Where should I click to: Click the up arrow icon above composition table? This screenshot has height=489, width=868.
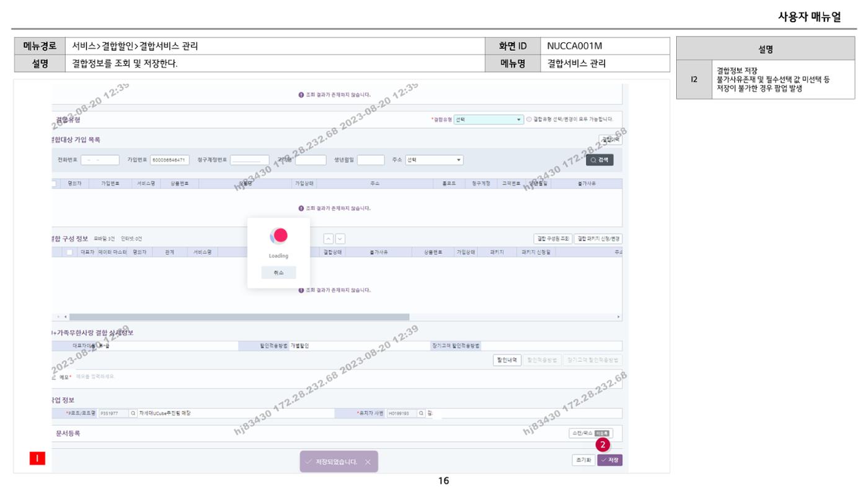click(x=329, y=239)
